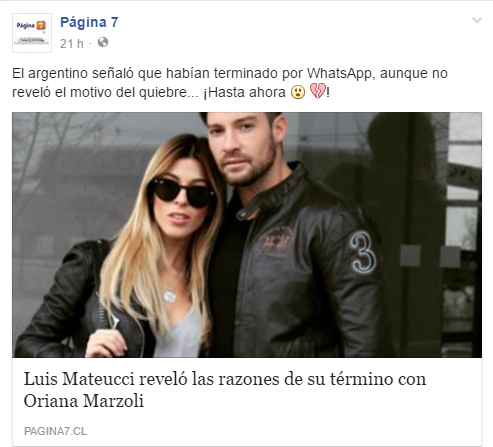Click the globe public-audience icon
493x447 pixels.
click(103, 42)
